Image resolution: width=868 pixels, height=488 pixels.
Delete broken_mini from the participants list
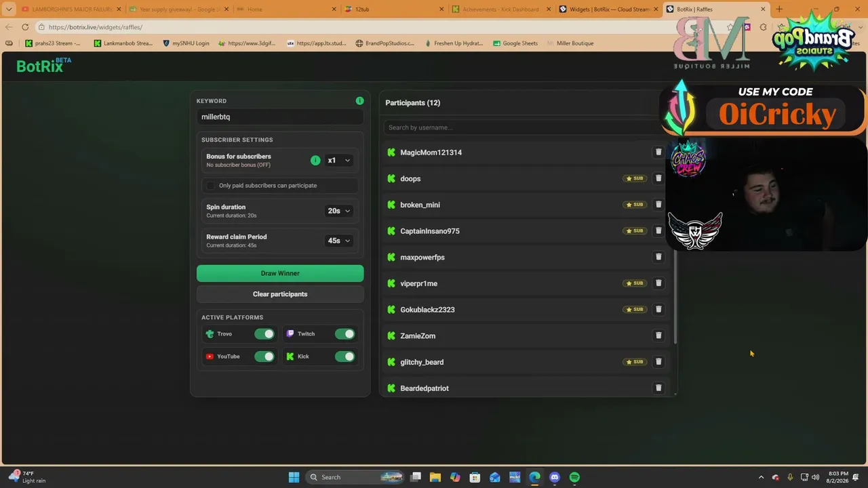(658, 205)
